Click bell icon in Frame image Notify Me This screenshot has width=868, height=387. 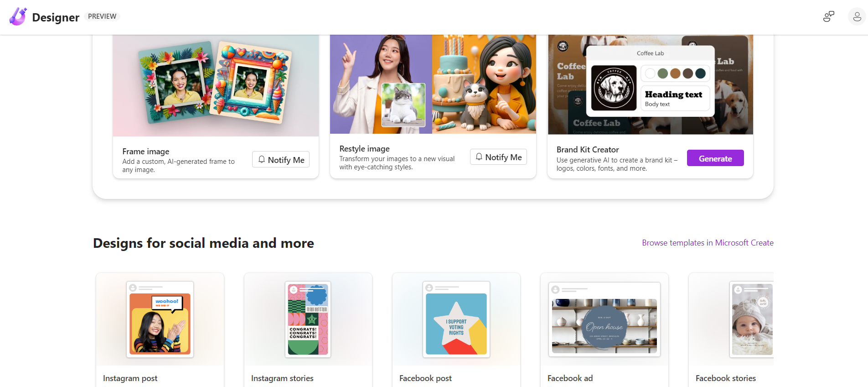(262, 159)
